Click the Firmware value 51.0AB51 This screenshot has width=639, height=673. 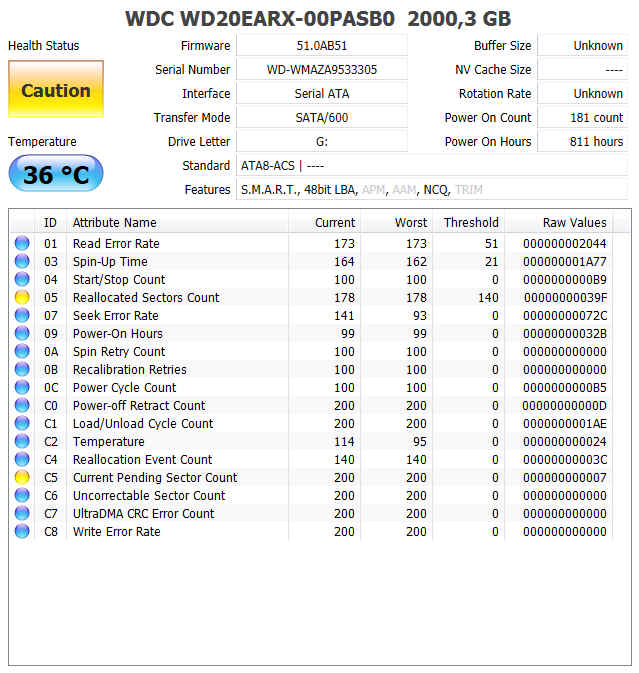click(x=321, y=45)
